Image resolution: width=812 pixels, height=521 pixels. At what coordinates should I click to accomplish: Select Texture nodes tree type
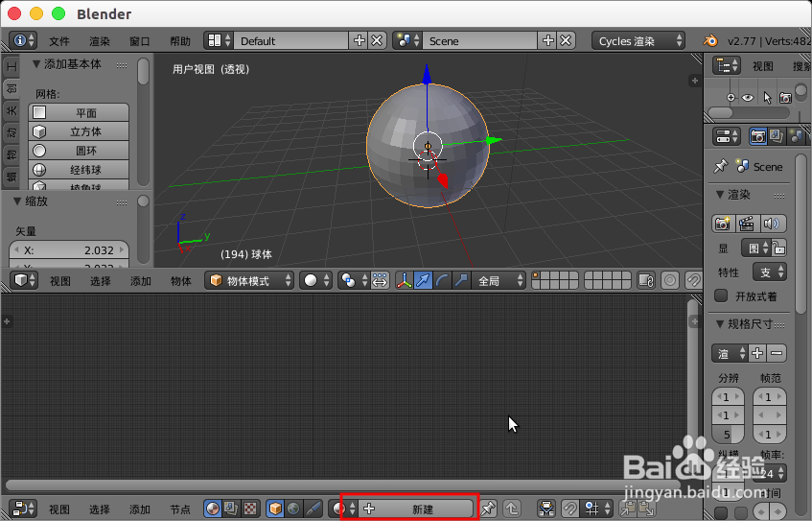click(x=250, y=509)
